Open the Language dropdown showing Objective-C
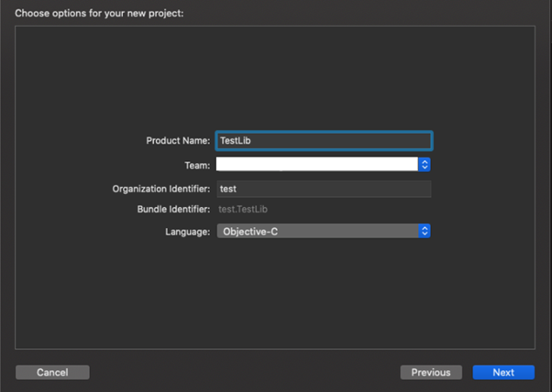 coord(324,232)
